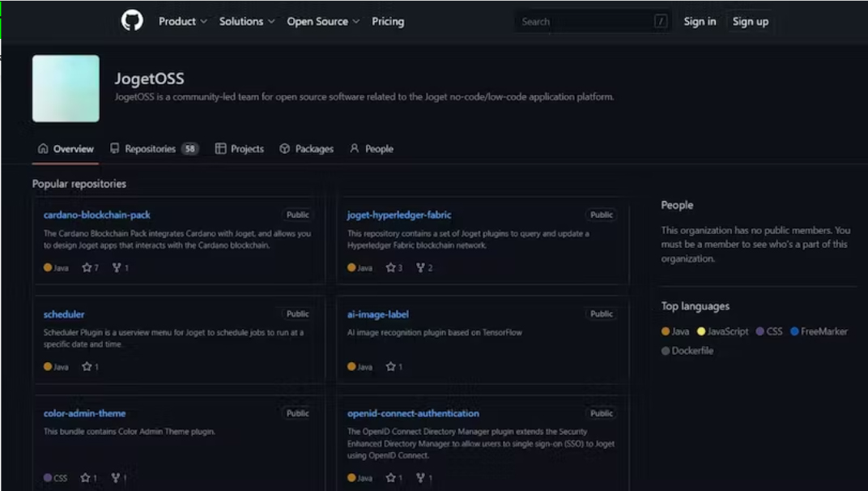
Task: Open the Product dropdown menu
Action: 182,21
